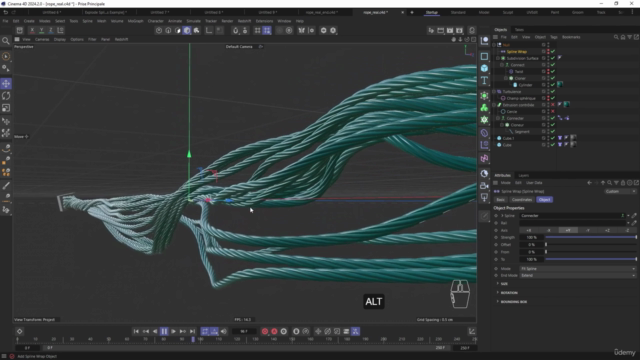Toggle Cercle red X enable state
640x360 pixels.
coord(553,111)
